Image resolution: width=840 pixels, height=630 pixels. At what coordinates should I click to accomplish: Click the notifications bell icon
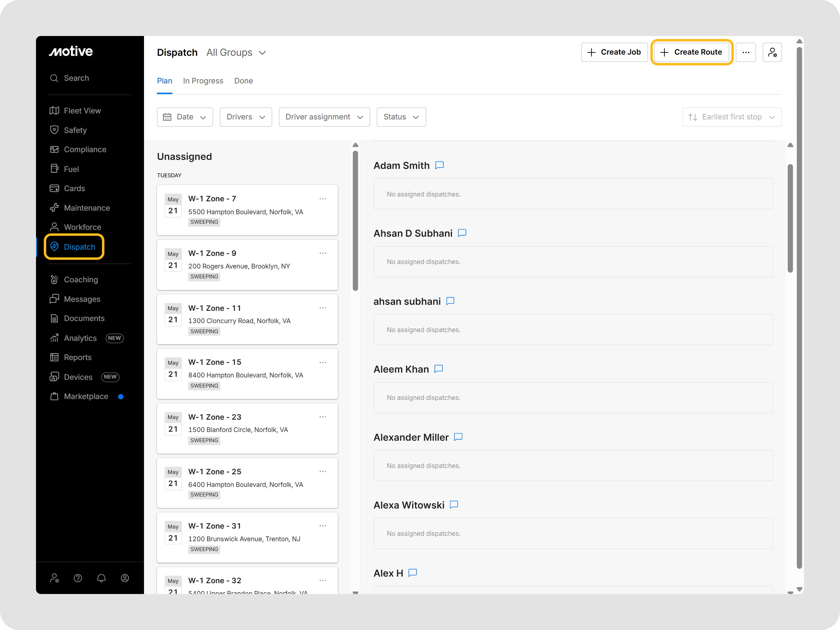pyautogui.click(x=101, y=578)
